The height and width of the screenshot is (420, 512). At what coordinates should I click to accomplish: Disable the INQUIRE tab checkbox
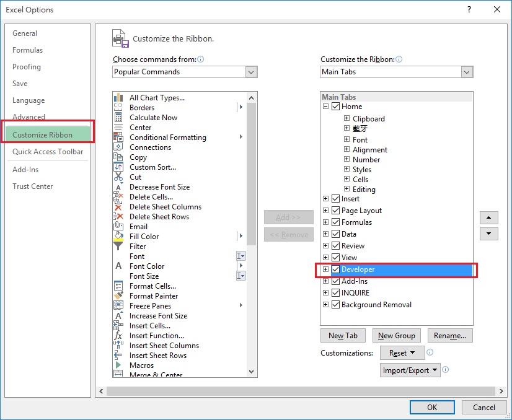click(335, 292)
